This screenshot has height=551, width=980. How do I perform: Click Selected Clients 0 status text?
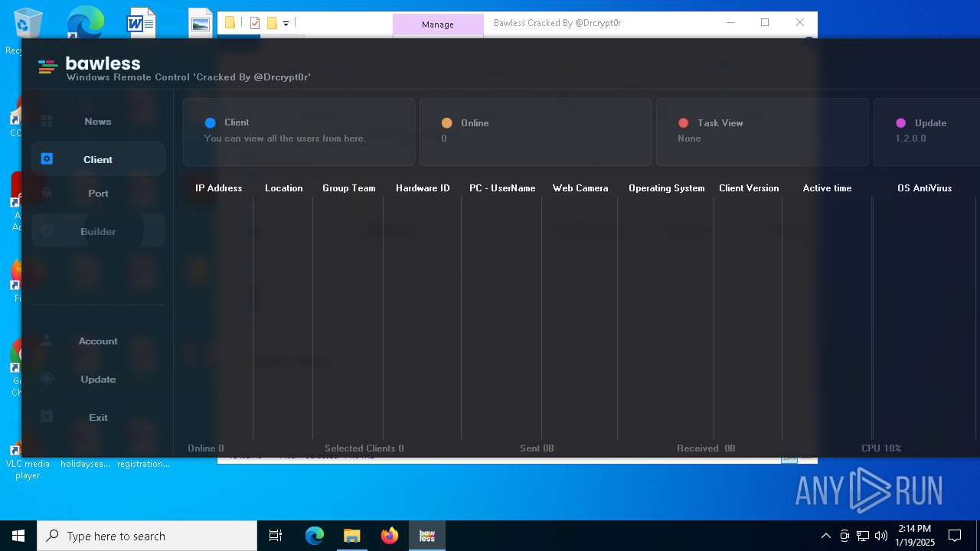click(x=364, y=448)
